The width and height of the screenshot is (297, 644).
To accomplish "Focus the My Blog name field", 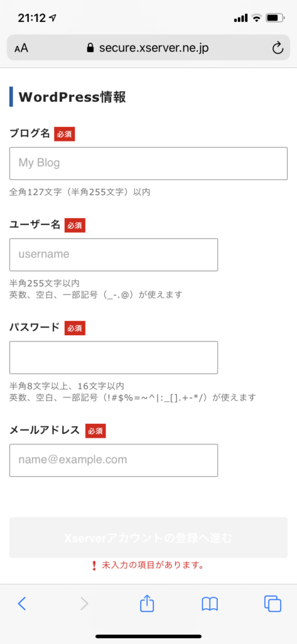I will (148, 164).
